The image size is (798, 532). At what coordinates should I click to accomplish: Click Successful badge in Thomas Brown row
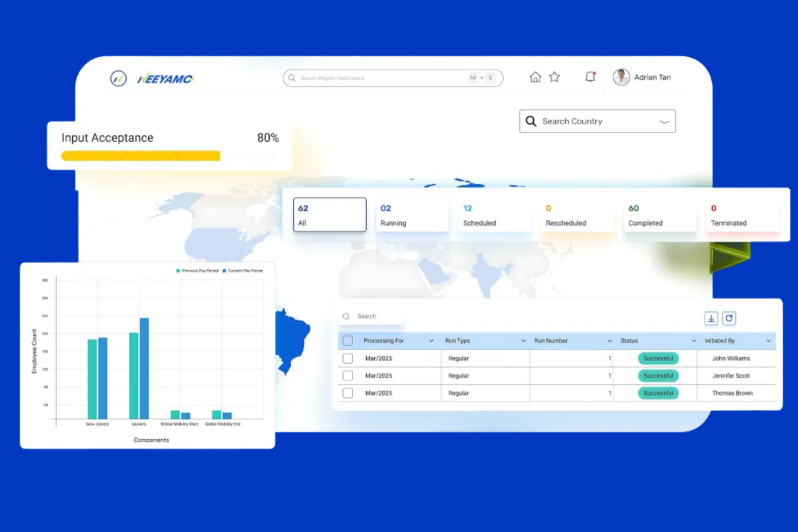point(658,393)
